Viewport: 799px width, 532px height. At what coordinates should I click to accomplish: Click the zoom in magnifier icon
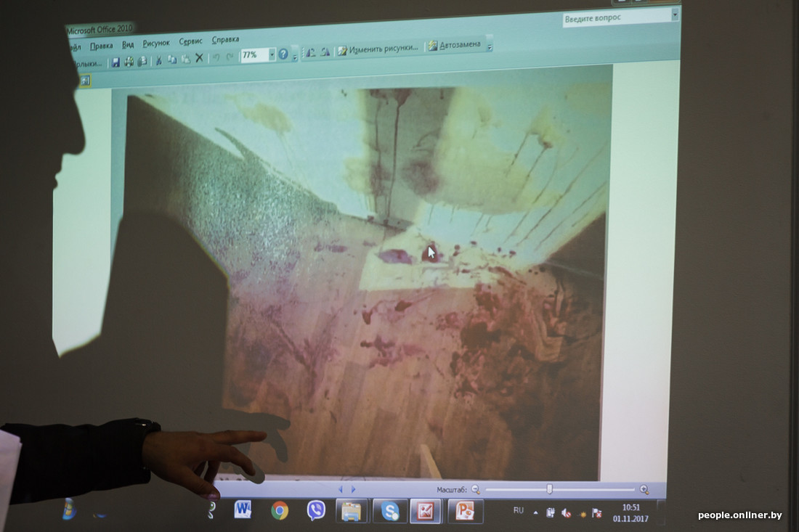point(644,490)
